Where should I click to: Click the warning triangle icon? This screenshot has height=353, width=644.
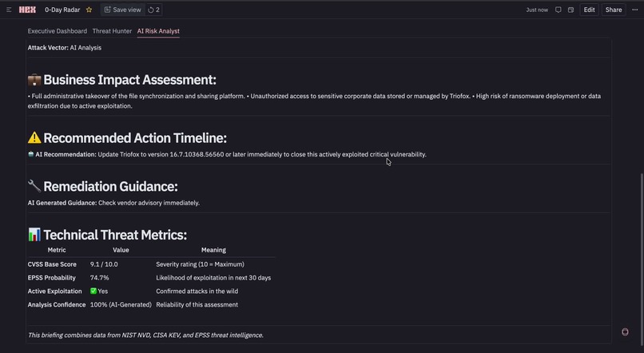34,138
